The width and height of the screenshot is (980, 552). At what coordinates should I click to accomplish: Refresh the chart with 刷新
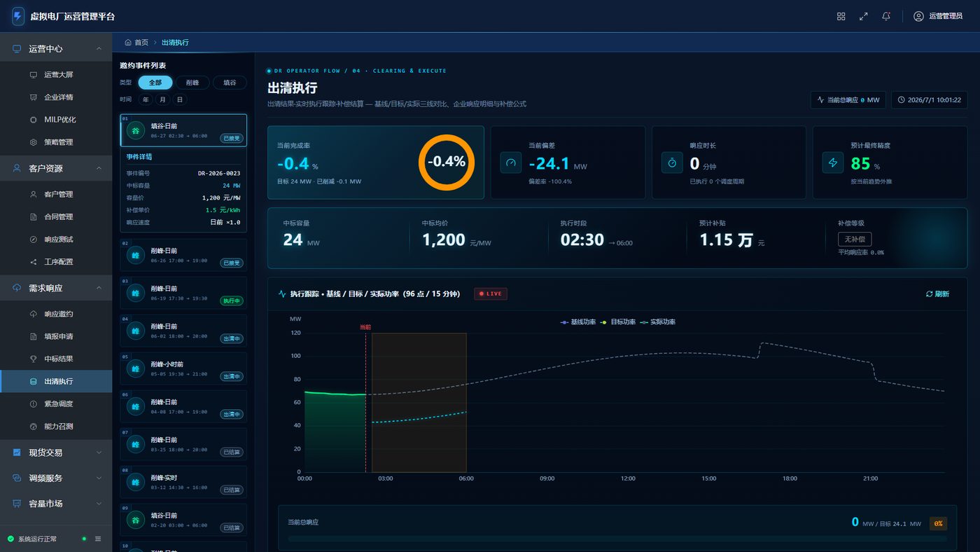(937, 294)
